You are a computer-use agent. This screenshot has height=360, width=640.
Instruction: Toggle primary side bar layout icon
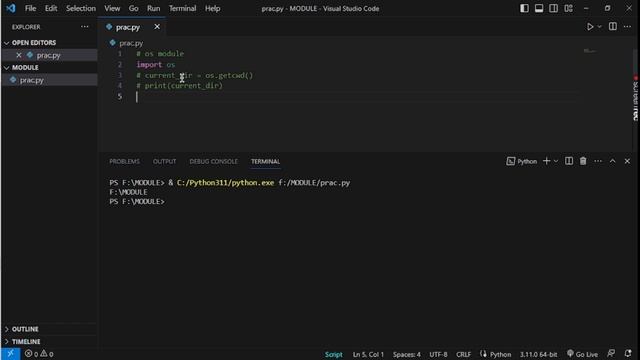(x=524, y=8)
